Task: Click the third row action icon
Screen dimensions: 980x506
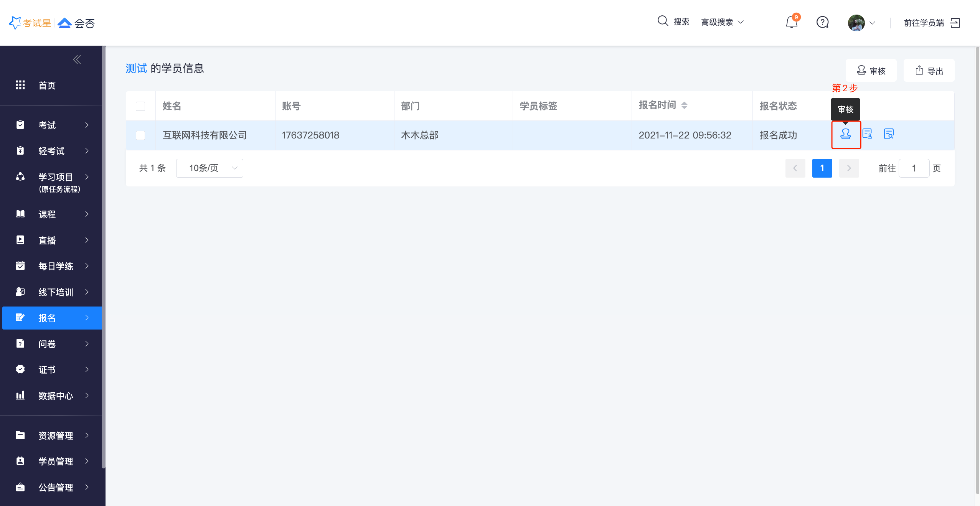Action: (889, 134)
